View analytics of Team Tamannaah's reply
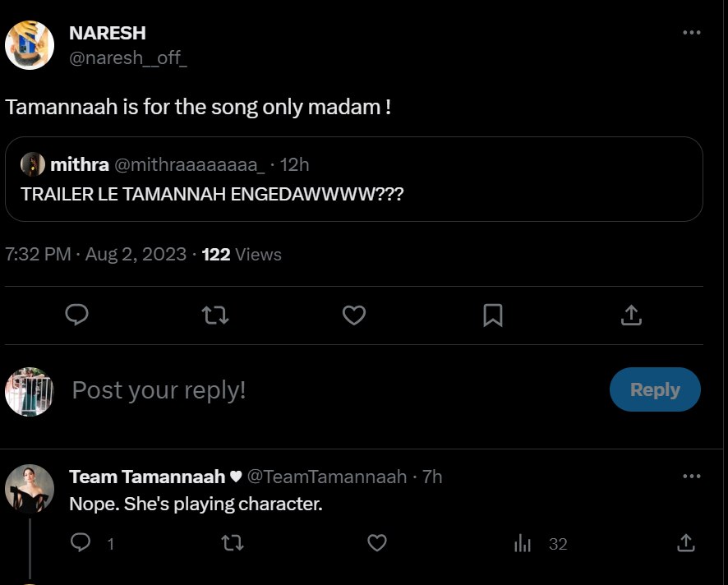Image resolution: width=728 pixels, height=585 pixels. pyautogui.click(x=523, y=543)
